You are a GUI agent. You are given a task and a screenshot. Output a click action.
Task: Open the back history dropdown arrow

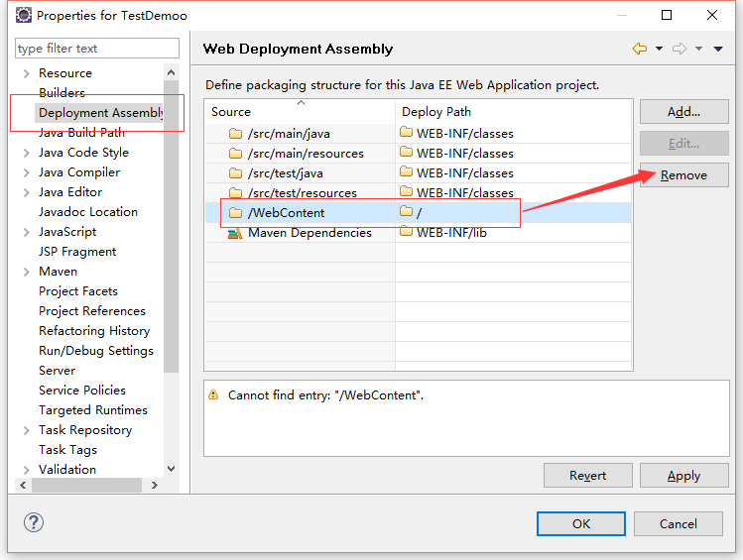[659, 49]
